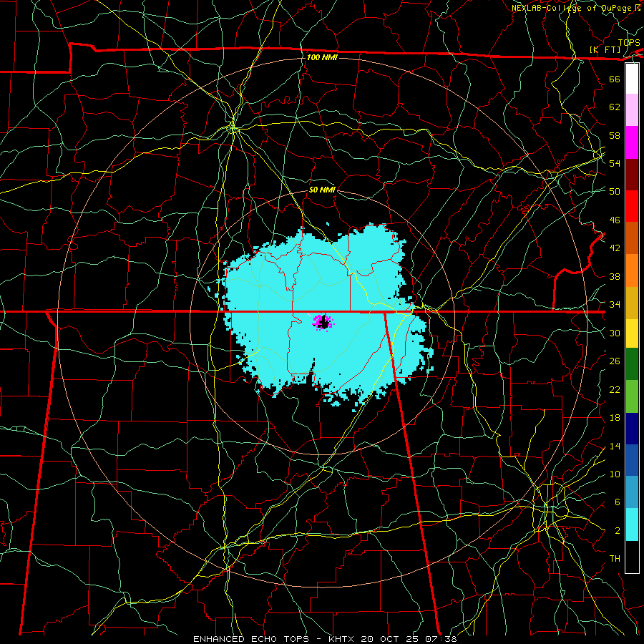Click the "30" legend value

(x=615, y=333)
